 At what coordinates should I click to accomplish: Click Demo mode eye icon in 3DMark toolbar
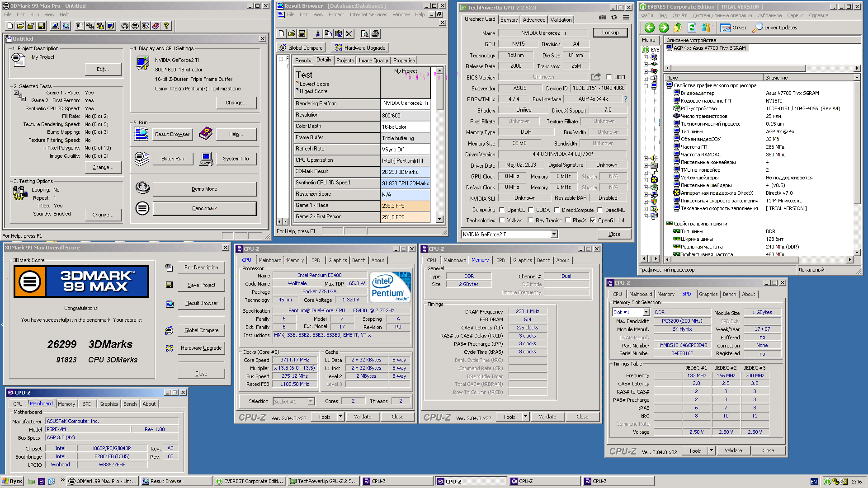pos(125,26)
